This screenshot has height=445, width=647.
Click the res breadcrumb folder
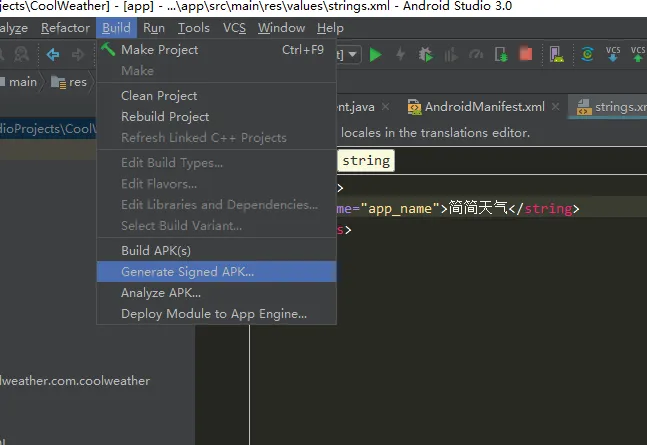pyautogui.click(x=69, y=82)
